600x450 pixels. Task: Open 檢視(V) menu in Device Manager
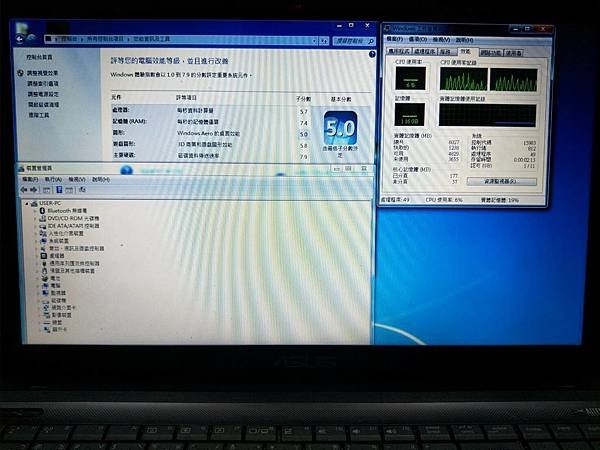[77, 179]
